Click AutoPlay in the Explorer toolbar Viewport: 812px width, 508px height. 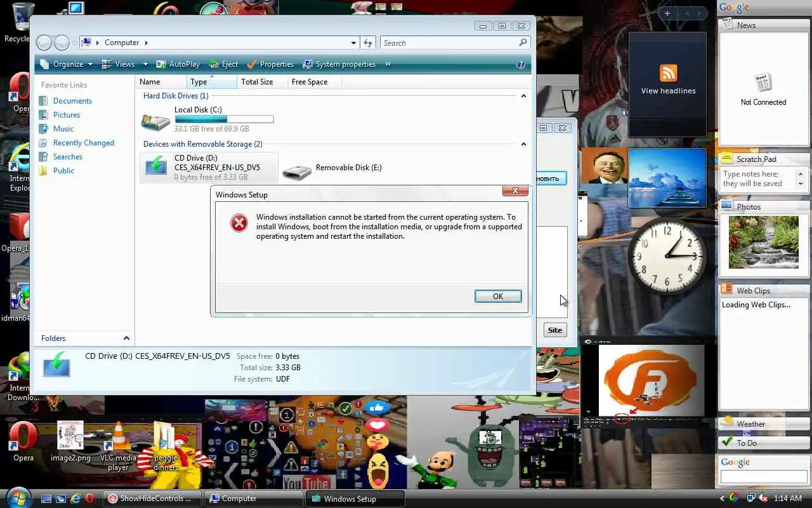pyautogui.click(x=178, y=64)
